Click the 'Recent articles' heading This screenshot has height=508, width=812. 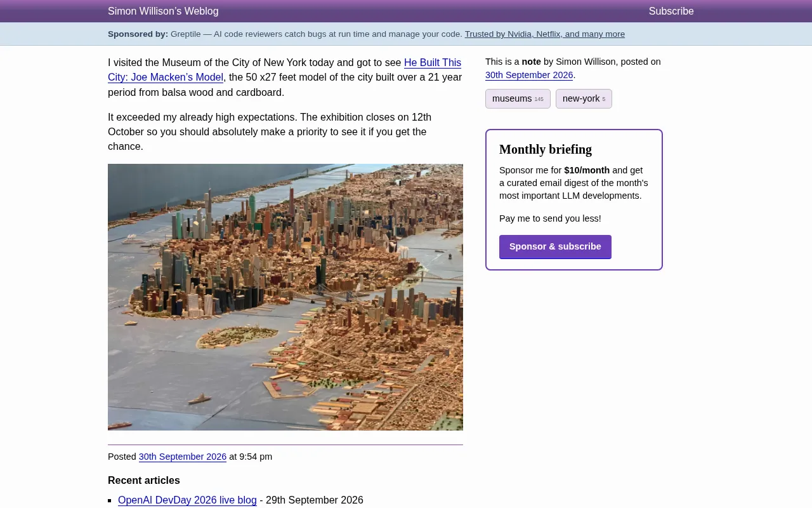(144, 481)
